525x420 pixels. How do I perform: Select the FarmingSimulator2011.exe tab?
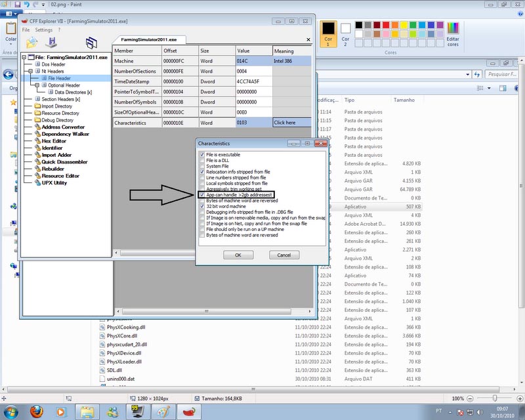coord(149,39)
